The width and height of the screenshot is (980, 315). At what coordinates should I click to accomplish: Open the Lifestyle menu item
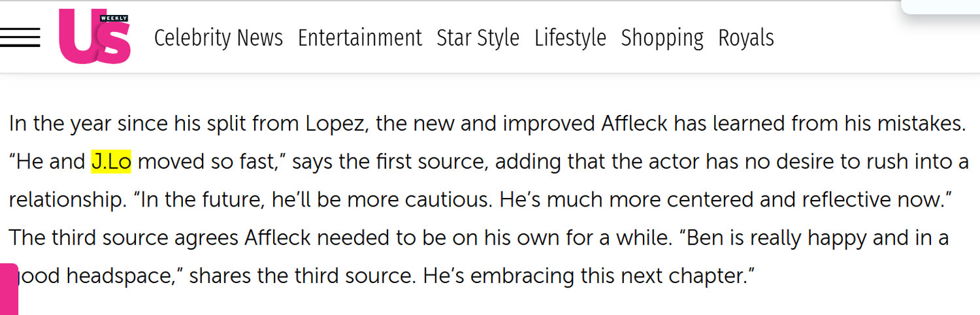(570, 38)
